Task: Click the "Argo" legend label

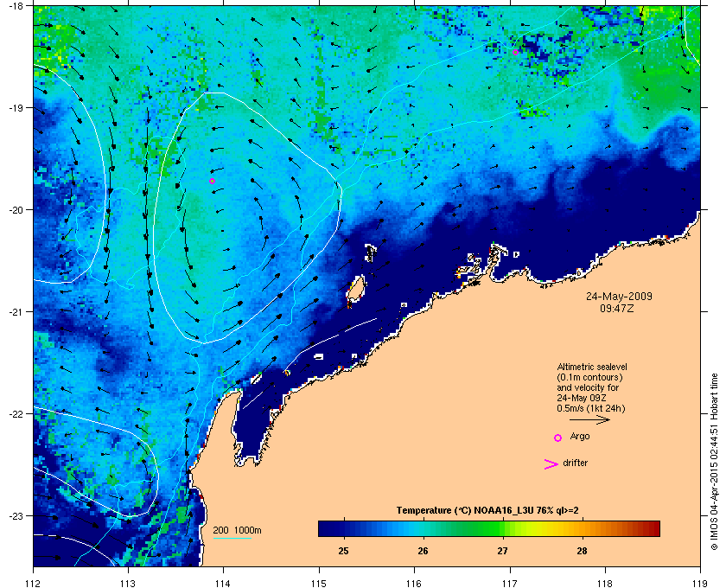Action: pyautogui.click(x=580, y=437)
